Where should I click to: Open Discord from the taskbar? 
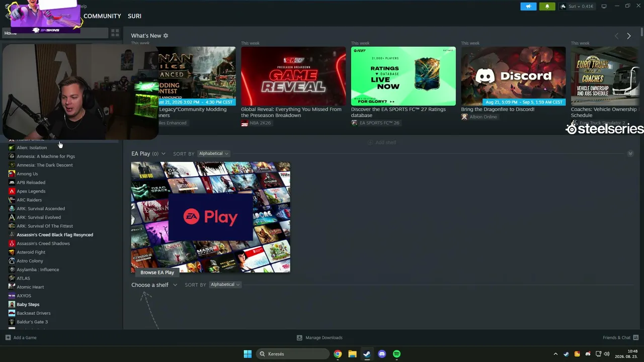[382, 354]
